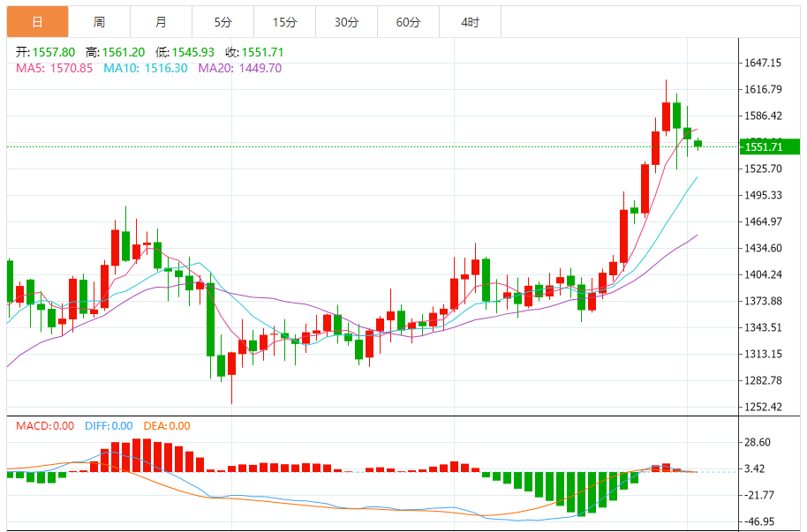Open the 月 monthly chart tab
The height and width of the screenshot is (532, 807).
161,22
